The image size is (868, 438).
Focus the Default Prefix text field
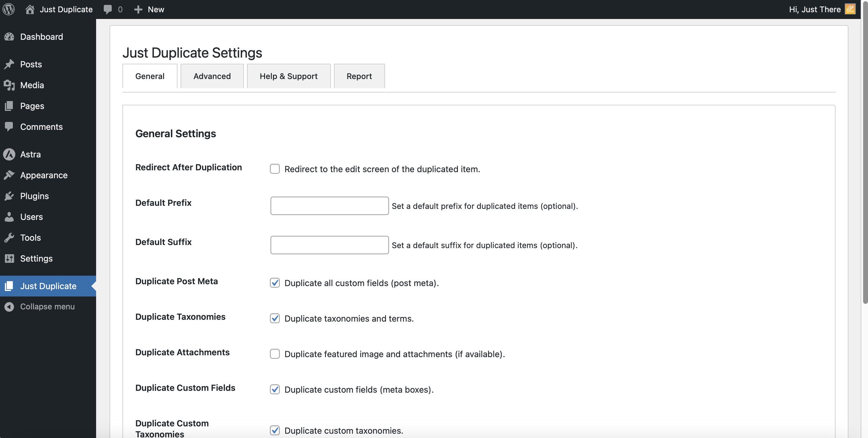point(330,206)
